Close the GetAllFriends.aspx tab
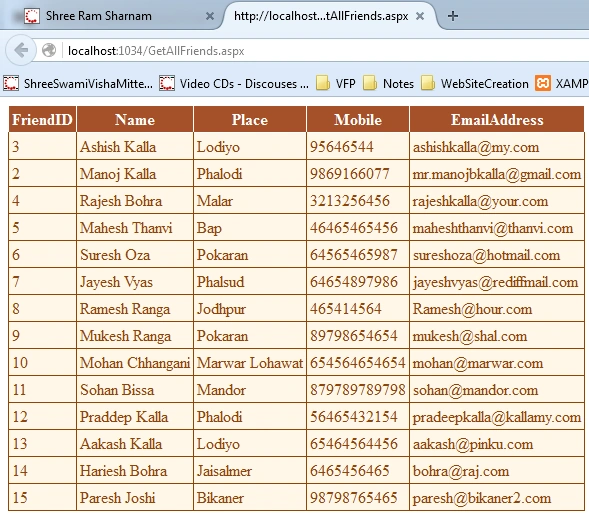Image resolution: width=589 pixels, height=513 pixels. tap(420, 16)
